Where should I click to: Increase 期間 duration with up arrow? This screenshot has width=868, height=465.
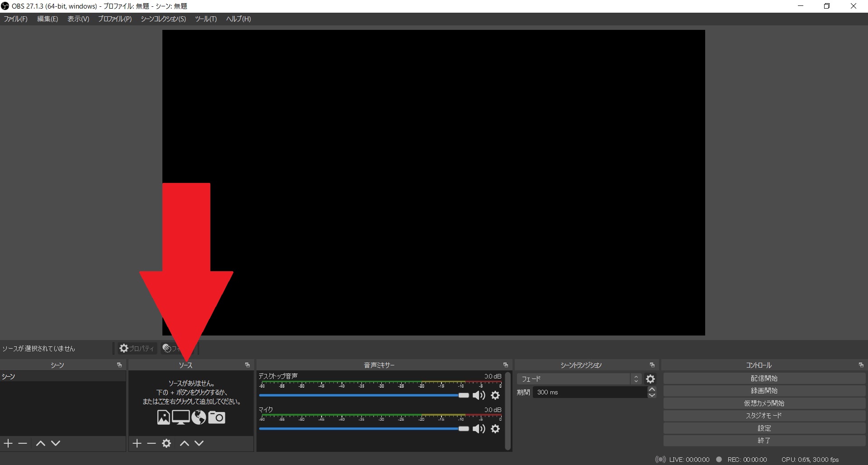[652, 389]
